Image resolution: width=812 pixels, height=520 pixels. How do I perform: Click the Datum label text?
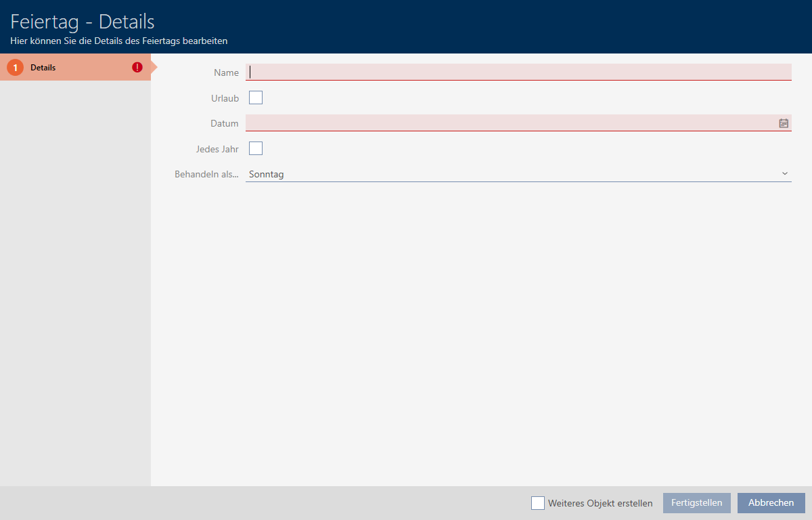point(224,123)
